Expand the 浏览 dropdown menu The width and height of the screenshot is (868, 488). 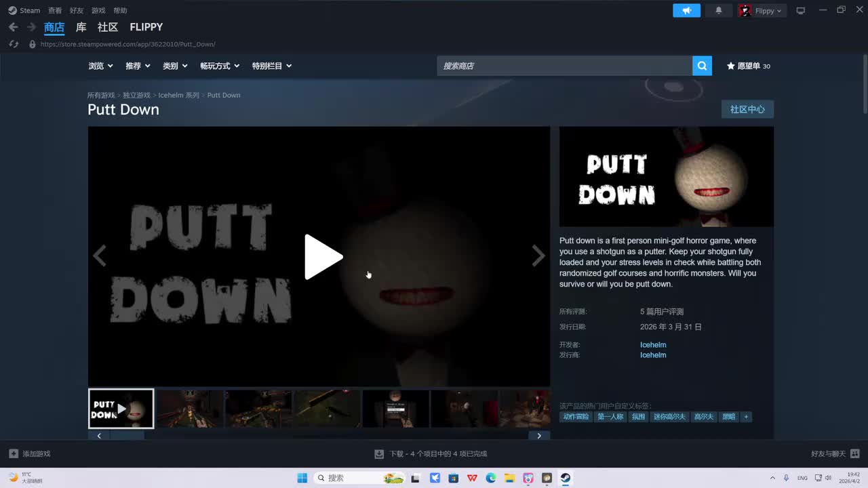click(100, 66)
